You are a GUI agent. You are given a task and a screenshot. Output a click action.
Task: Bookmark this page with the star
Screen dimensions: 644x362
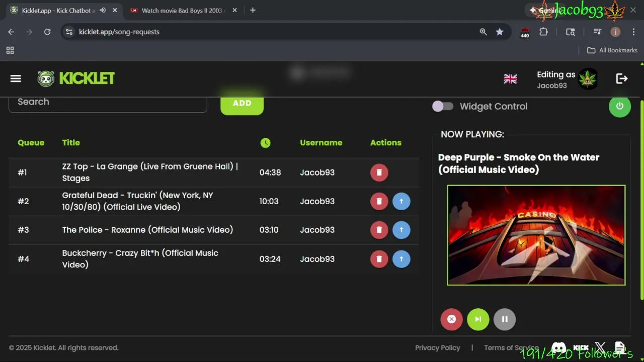[500, 32]
